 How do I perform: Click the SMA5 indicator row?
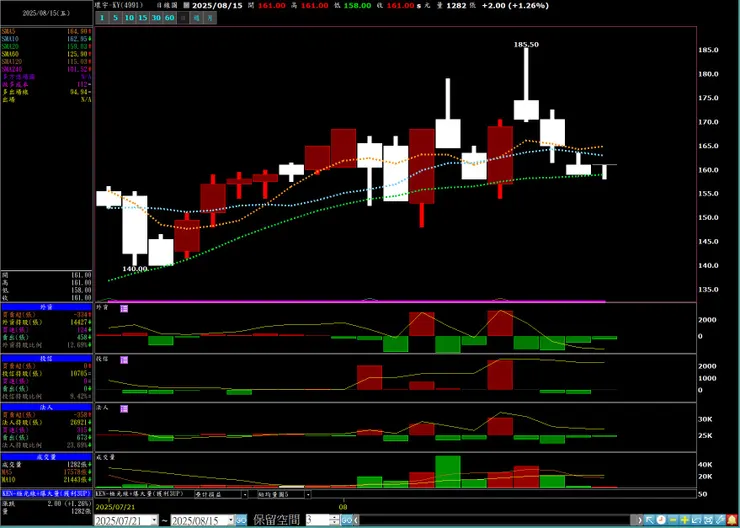pyautogui.click(x=46, y=31)
